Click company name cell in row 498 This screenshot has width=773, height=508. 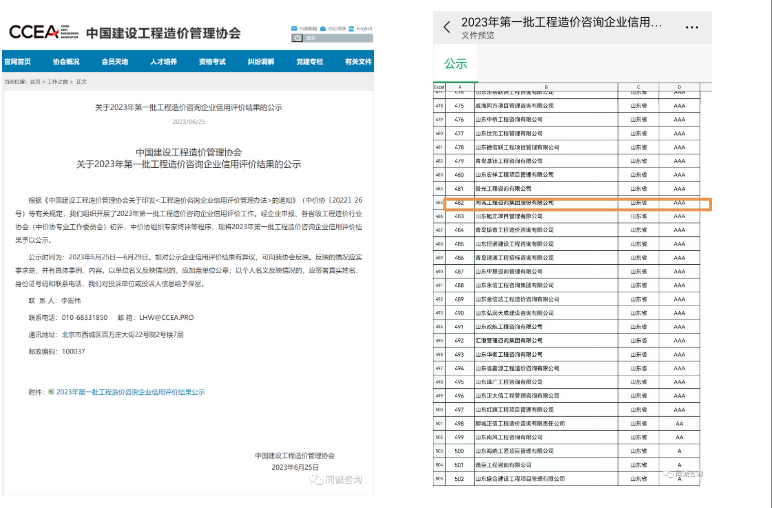[x=546, y=423]
